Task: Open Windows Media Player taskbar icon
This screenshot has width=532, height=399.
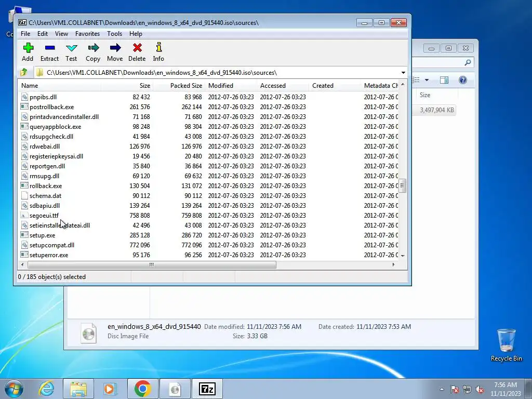Action: tap(110, 389)
